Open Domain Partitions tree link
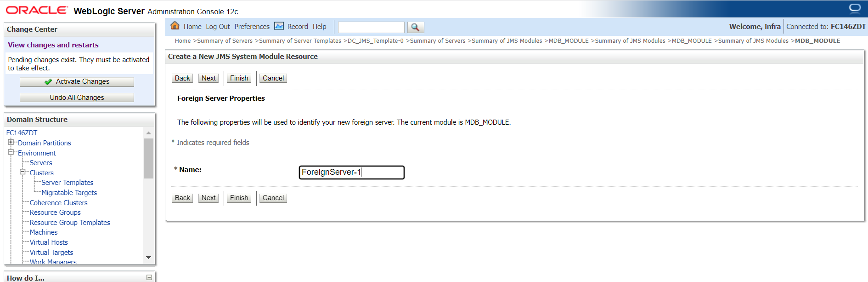The width and height of the screenshot is (868, 282). pos(44,143)
